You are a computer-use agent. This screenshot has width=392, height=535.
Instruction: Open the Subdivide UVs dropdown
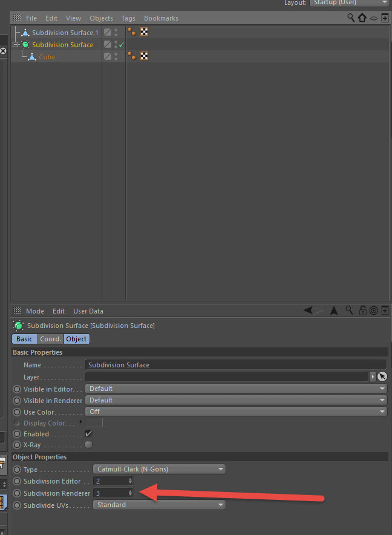coord(159,505)
